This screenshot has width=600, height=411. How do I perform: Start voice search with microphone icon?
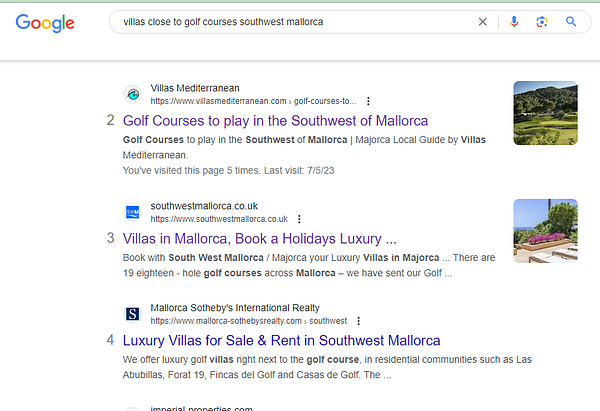514,21
